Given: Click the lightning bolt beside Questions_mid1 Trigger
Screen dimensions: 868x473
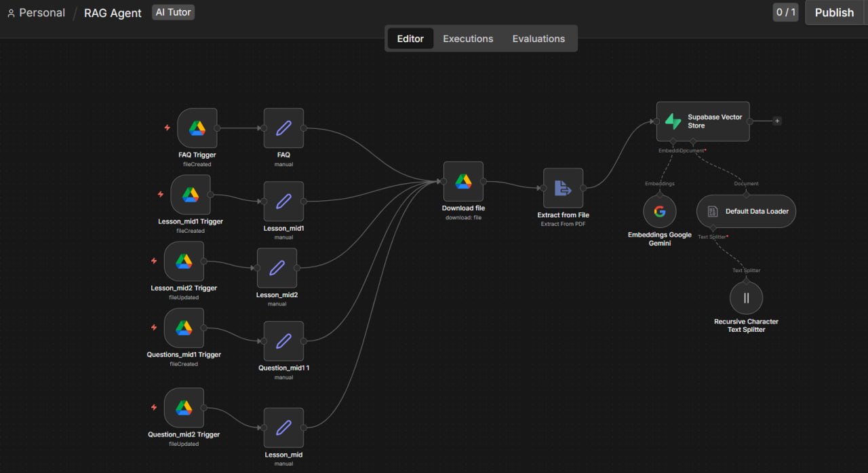Looking at the screenshot, I should 153,327.
